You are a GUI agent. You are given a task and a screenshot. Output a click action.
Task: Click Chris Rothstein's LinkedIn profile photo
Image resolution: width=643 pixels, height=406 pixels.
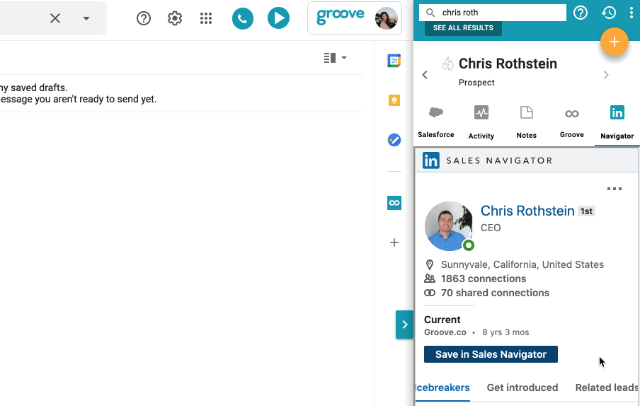448,226
